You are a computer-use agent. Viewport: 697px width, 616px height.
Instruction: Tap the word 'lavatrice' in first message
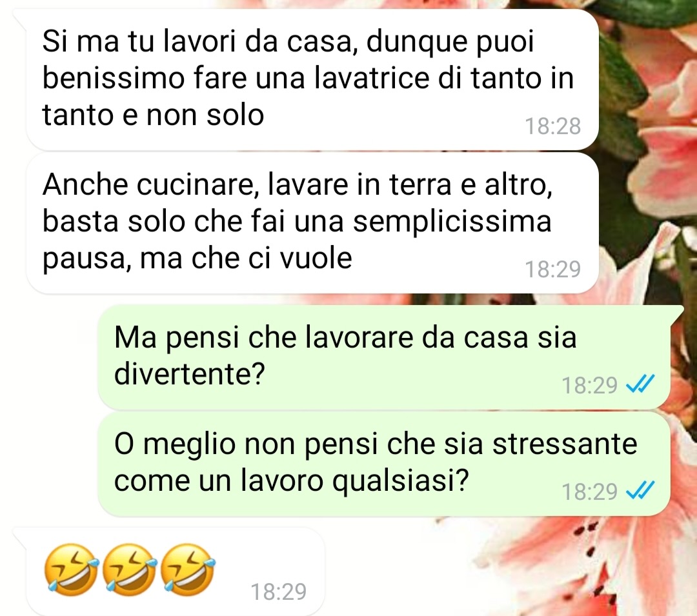(x=372, y=78)
